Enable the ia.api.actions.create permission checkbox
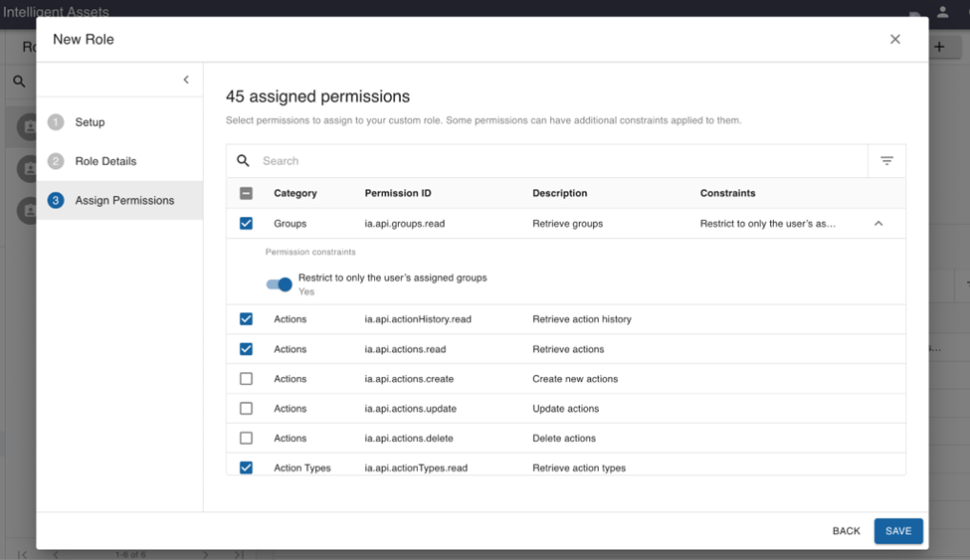 246,379
